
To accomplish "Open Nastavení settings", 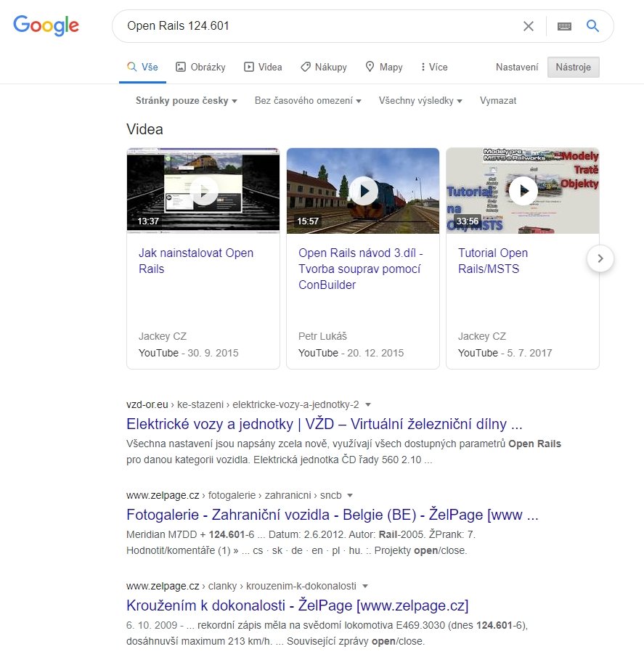I will click(x=517, y=67).
